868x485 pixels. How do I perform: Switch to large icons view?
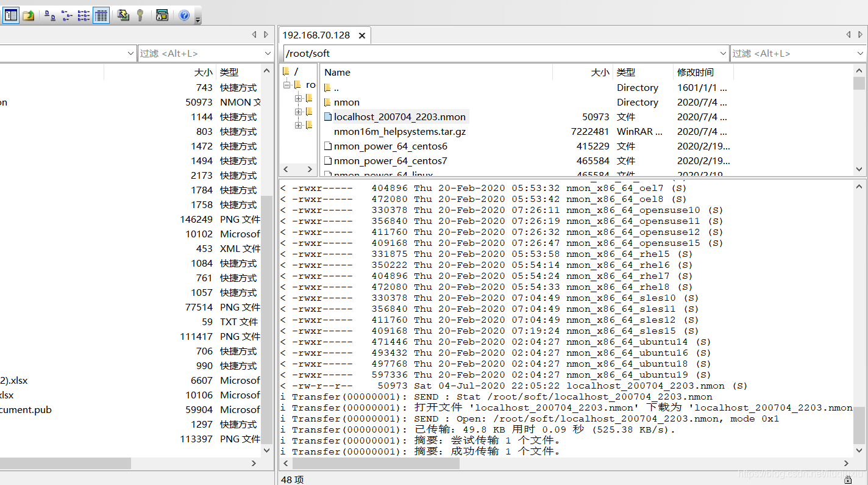pos(50,15)
